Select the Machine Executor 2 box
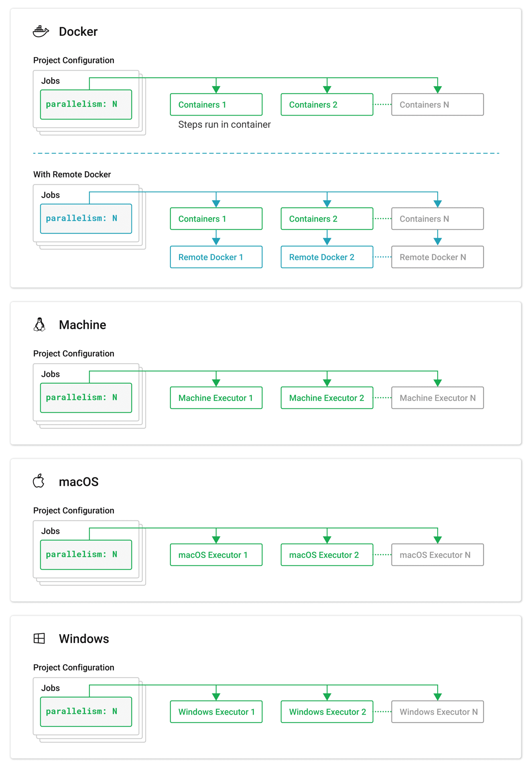The image size is (532, 771). (x=327, y=398)
